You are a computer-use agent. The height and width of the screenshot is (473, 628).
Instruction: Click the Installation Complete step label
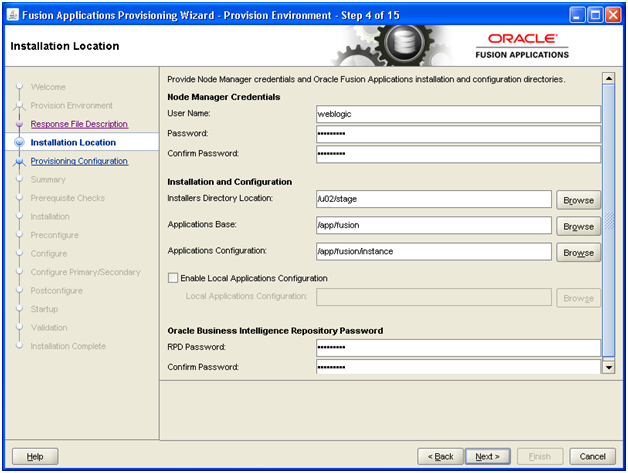(68, 346)
